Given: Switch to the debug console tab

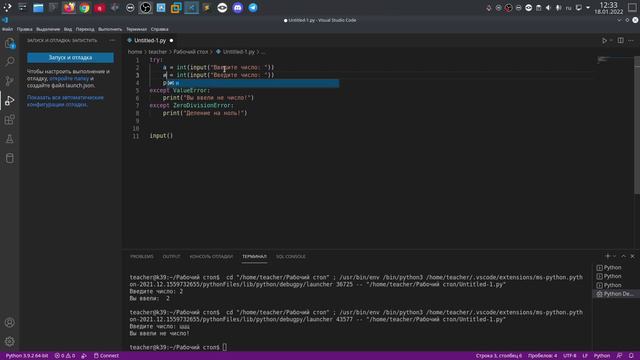Looking at the screenshot, I should pos(211,257).
